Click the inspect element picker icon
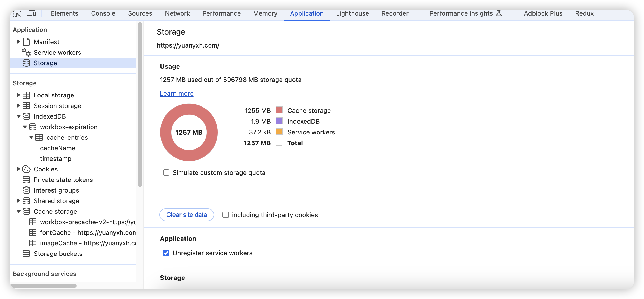Screen dimensions: 644x299 [17, 13]
